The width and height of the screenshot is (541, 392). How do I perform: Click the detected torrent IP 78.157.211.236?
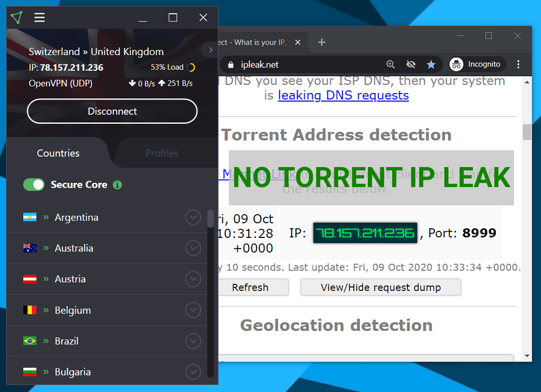pos(365,233)
